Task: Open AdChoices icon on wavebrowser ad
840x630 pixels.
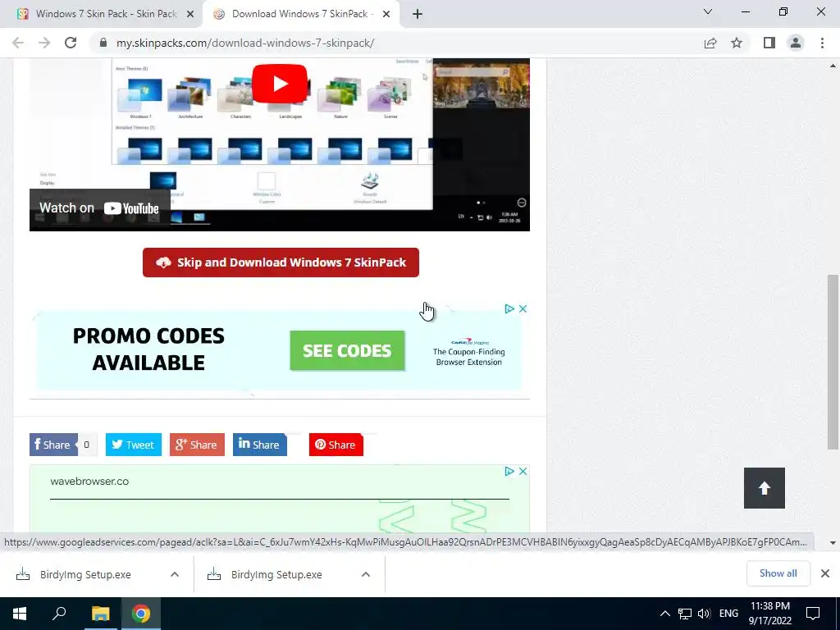Action: [x=509, y=471]
